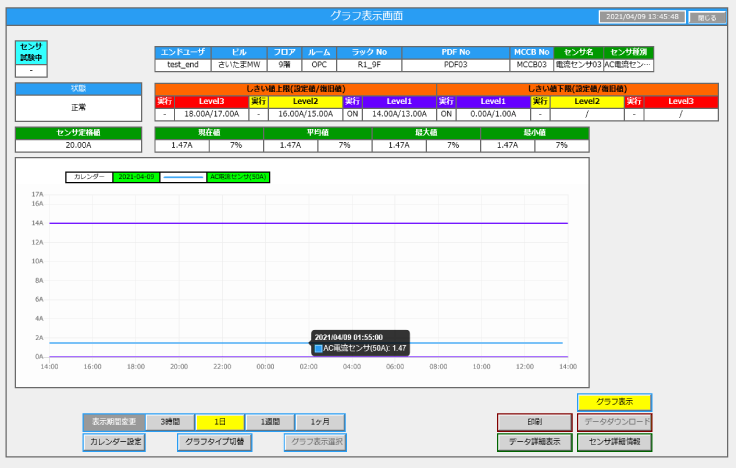Click legend entry AC電流センサ(50A)

pos(238,177)
